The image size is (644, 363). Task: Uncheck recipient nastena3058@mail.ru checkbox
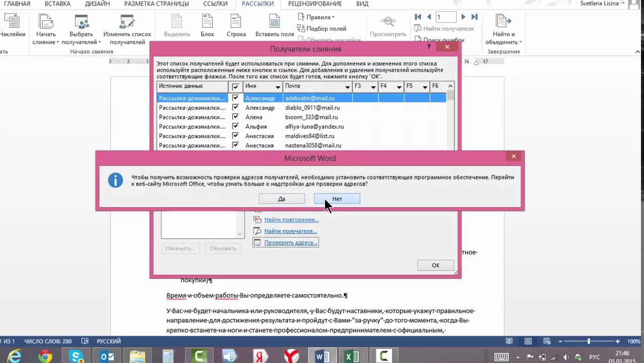pos(235,145)
